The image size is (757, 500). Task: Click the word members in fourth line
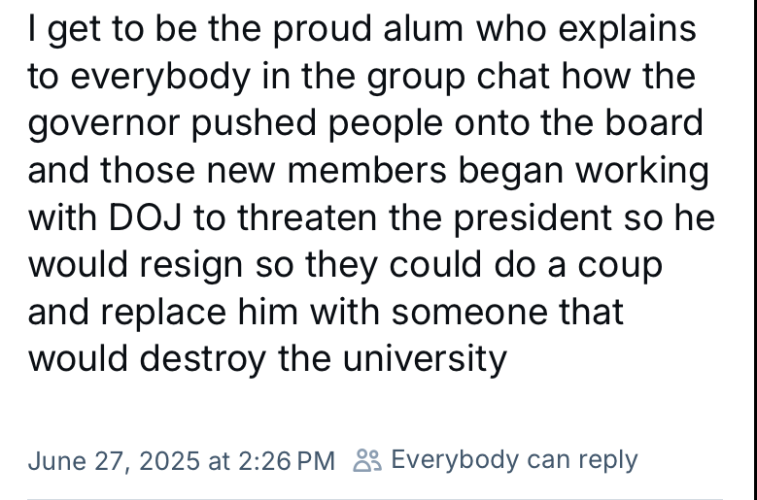367,171
